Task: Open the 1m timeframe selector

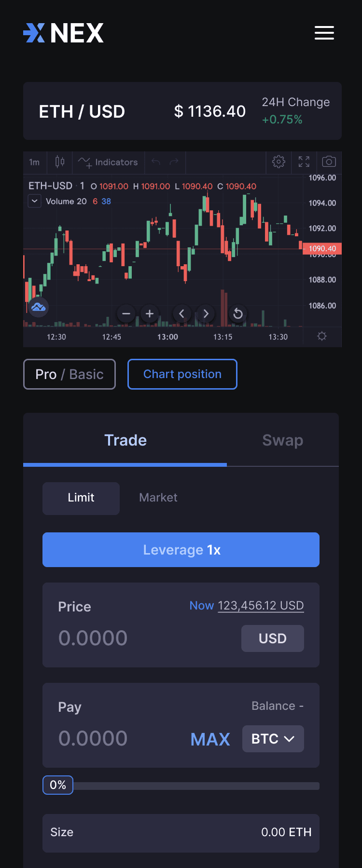Action: pos(34,162)
